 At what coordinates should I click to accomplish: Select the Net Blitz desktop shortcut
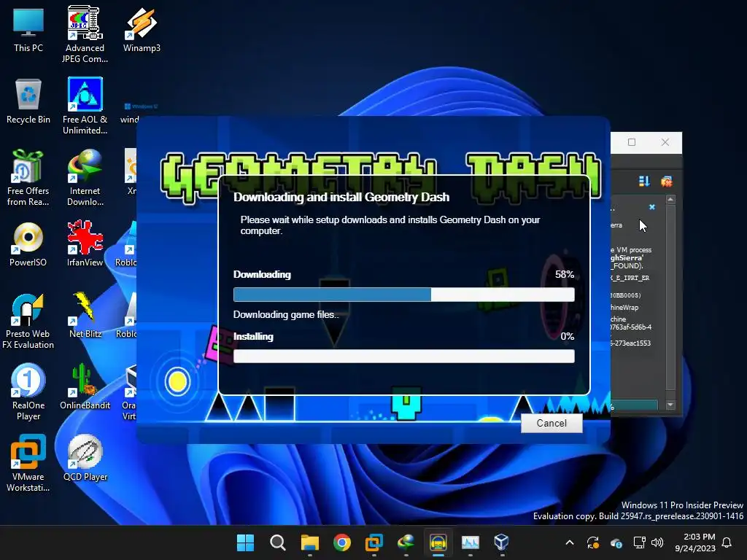coord(85,315)
